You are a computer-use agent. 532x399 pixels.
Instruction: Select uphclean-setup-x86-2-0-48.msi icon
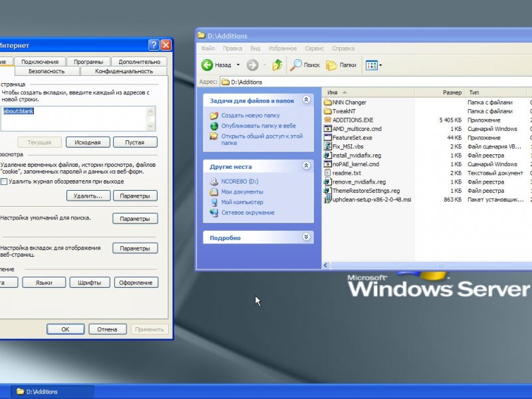327,199
